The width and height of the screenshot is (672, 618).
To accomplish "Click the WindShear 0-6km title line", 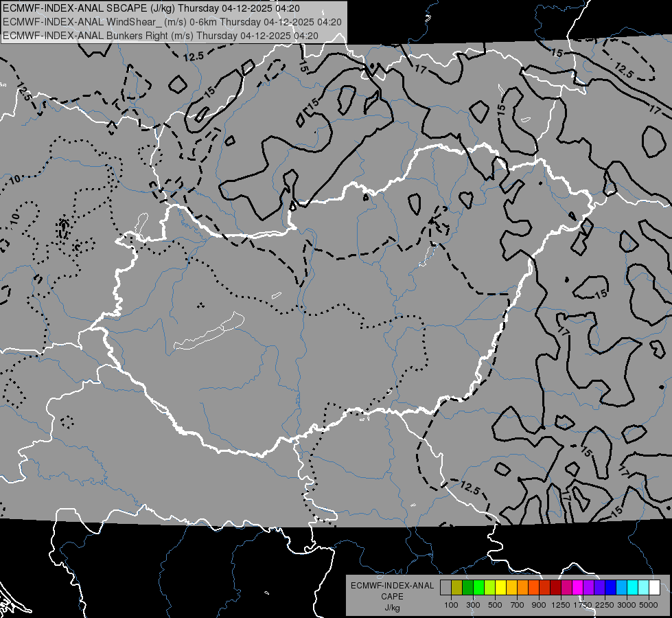I will [x=172, y=22].
